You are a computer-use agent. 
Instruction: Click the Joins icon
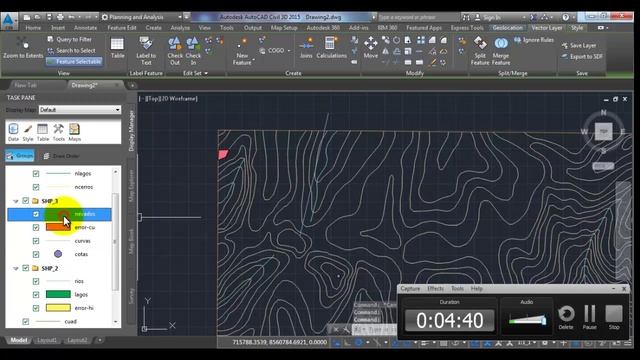[306, 48]
